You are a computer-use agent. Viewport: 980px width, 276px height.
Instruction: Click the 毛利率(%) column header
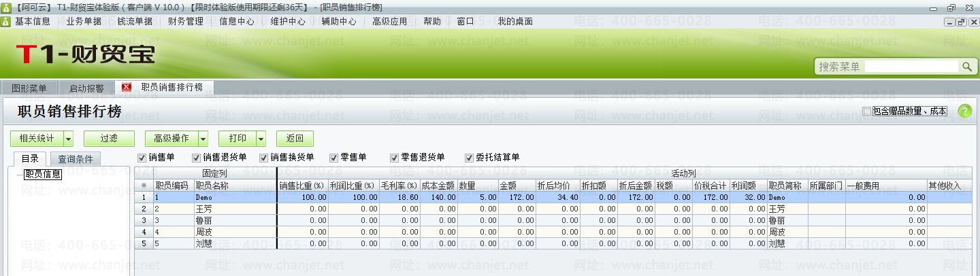click(399, 185)
